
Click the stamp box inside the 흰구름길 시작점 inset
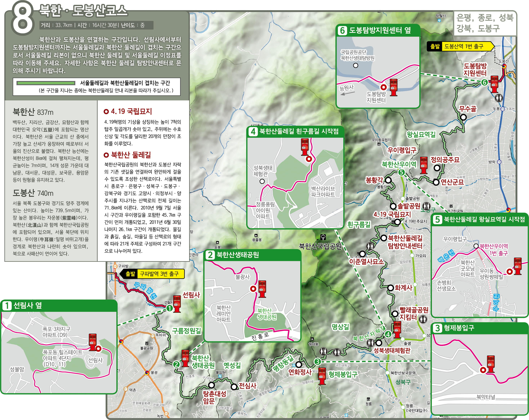click(305, 147)
